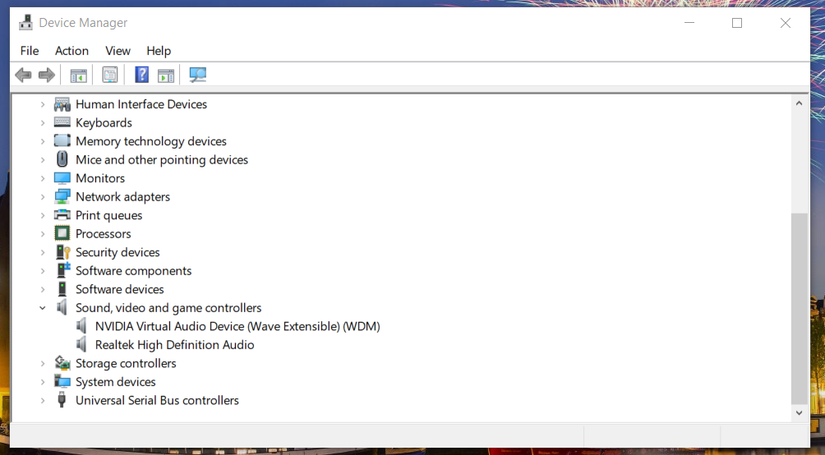Expand the Network adapters node
The image size is (825, 455).
pyautogui.click(x=43, y=197)
